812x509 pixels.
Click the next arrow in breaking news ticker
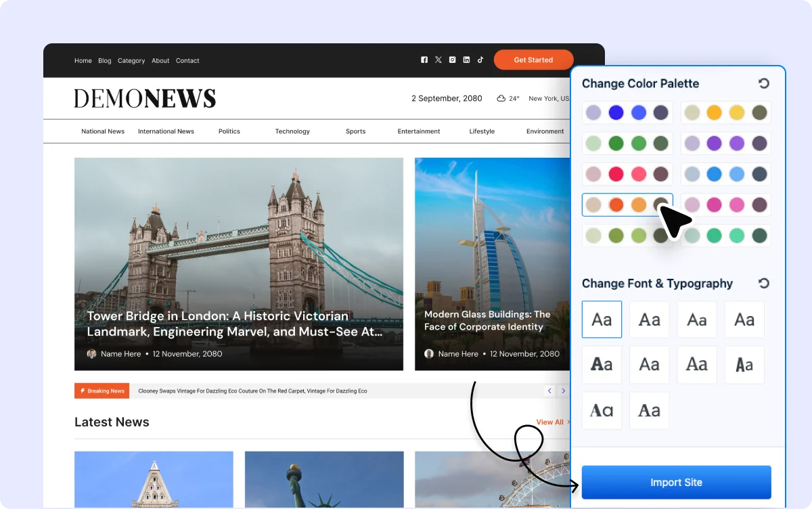point(563,391)
